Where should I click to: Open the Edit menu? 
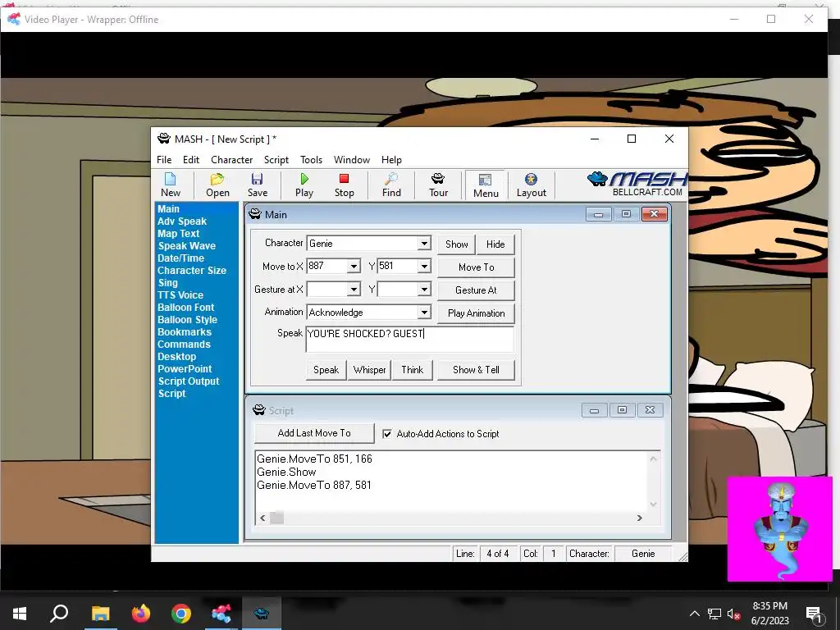(190, 160)
